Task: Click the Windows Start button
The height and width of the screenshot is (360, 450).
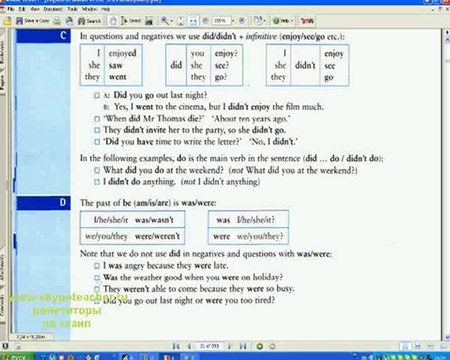Action: coord(17,357)
